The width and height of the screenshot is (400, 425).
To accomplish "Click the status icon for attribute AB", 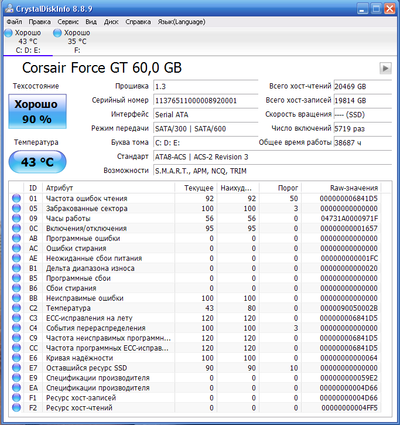I will (x=16, y=238).
